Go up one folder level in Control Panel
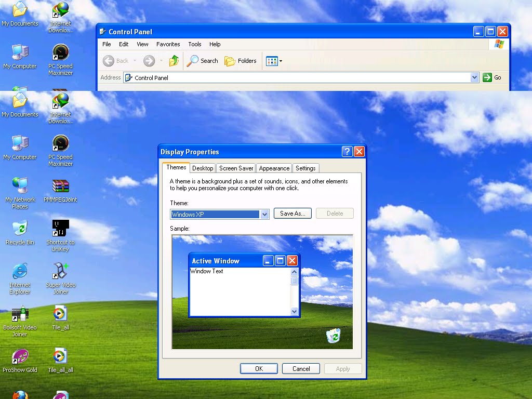The image size is (532, 399). pyautogui.click(x=174, y=61)
